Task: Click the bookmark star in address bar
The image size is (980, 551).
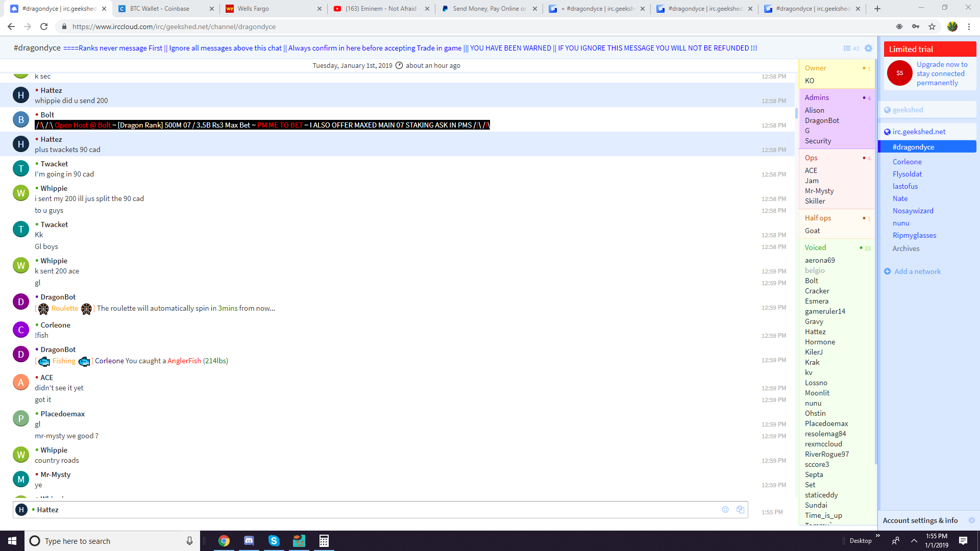Action: [932, 27]
